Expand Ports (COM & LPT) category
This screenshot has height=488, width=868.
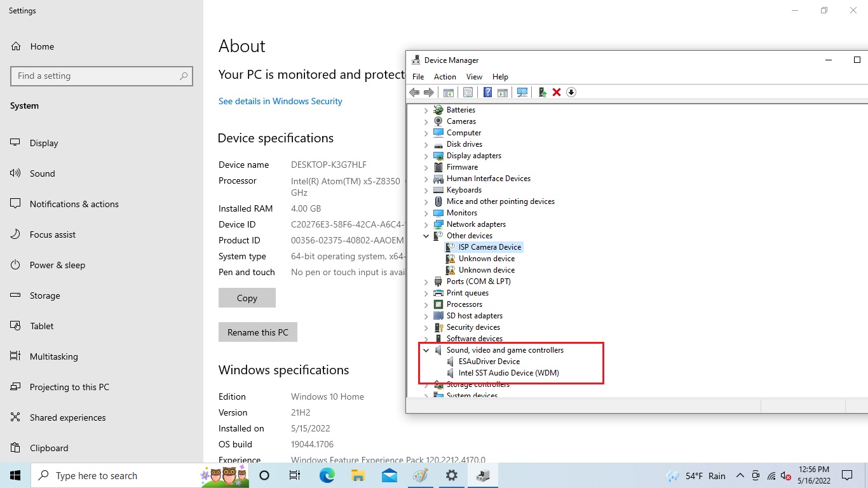tap(426, 281)
